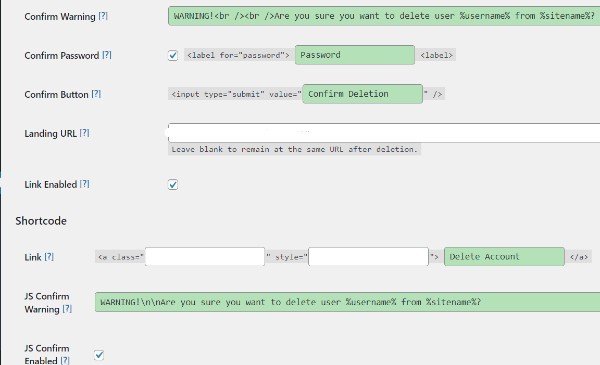Toggle the Link Enabled checkbox
600x365 pixels.
tap(173, 184)
